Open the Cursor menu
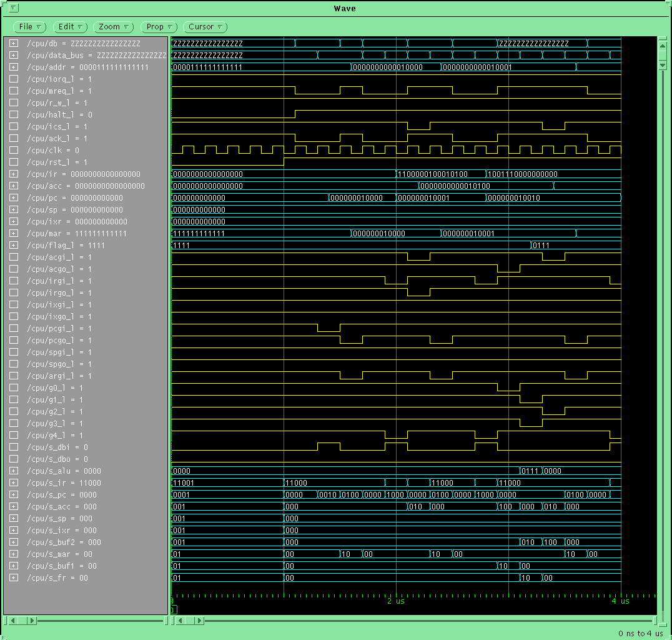672x640 pixels. (x=205, y=27)
